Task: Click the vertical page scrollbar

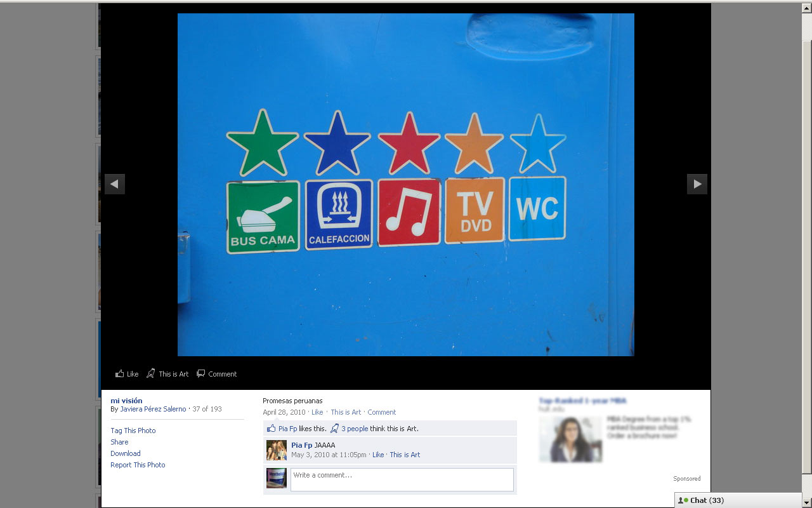Action: [x=806, y=254]
